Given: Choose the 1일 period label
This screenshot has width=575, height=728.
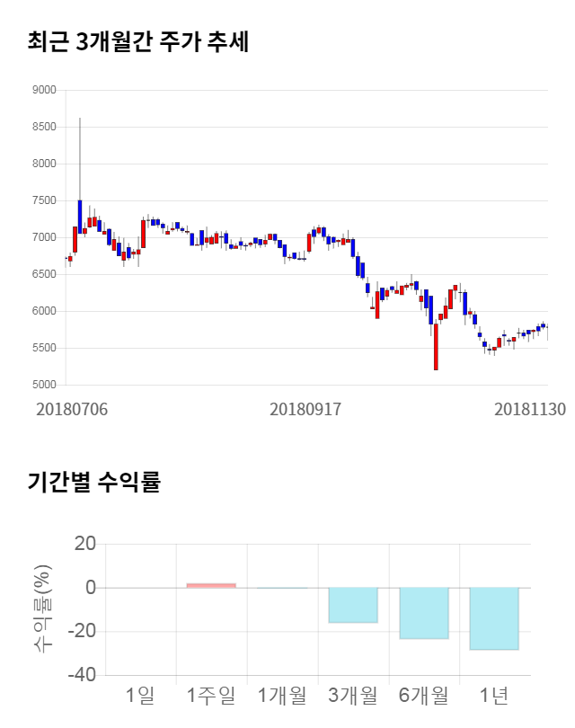Looking at the screenshot, I should (140, 695).
